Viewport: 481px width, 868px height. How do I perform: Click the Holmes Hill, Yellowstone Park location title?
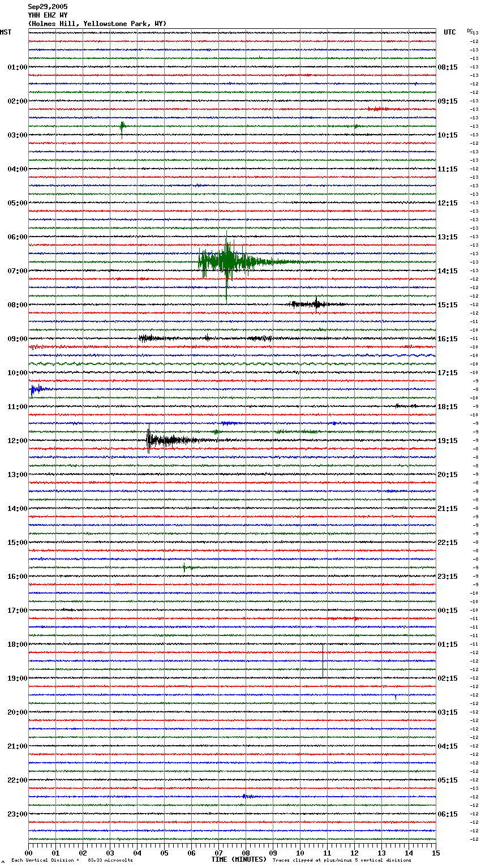(x=97, y=24)
